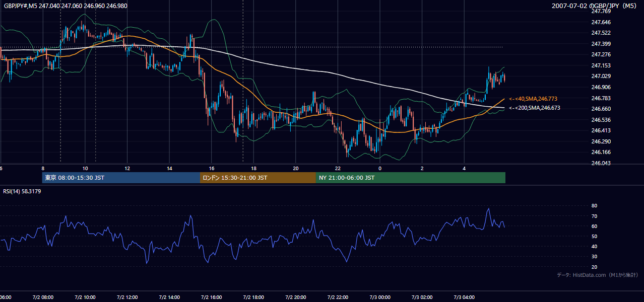The width and height of the screenshot is (644, 302).
Task: Click the 7/2 08:00 date-time label
Action: coord(43,297)
